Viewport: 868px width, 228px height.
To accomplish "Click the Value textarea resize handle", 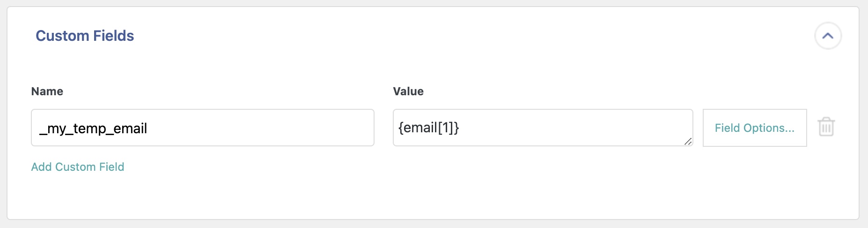I will click(x=688, y=141).
